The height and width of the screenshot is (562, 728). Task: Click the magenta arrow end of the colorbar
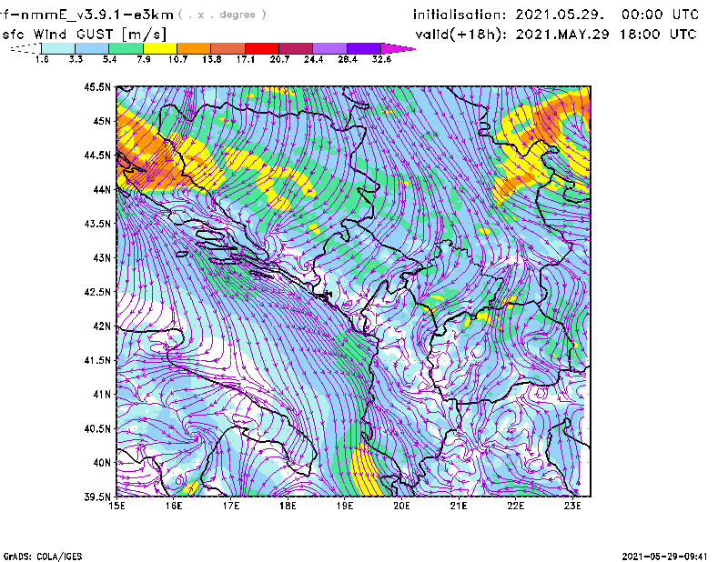(398, 48)
